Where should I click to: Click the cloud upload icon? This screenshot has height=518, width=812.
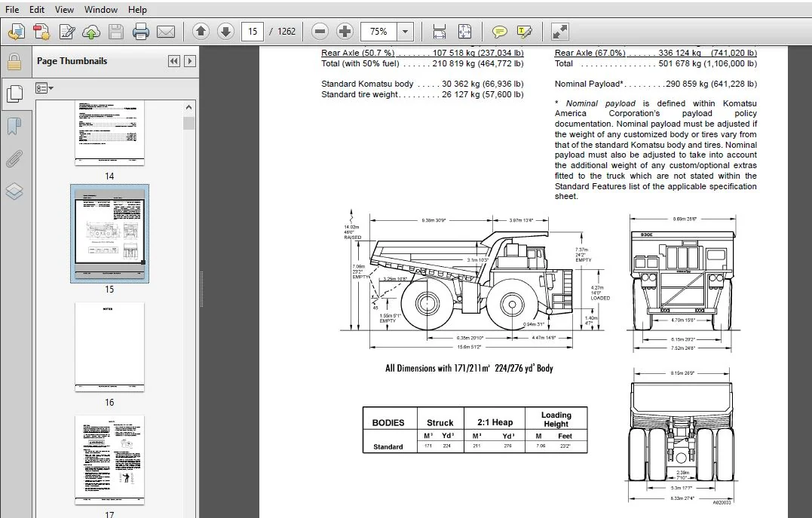point(91,32)
